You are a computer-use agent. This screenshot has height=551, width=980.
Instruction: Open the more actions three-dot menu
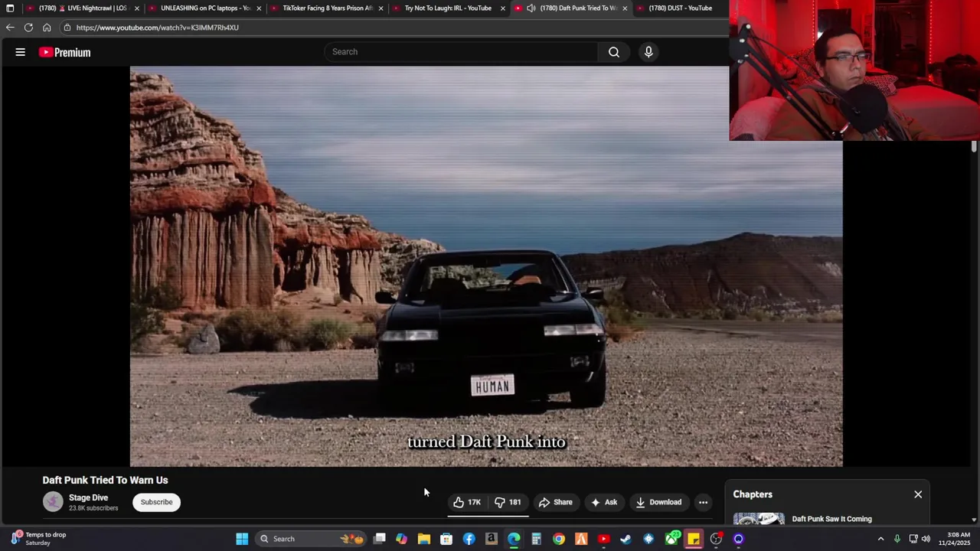703,502
